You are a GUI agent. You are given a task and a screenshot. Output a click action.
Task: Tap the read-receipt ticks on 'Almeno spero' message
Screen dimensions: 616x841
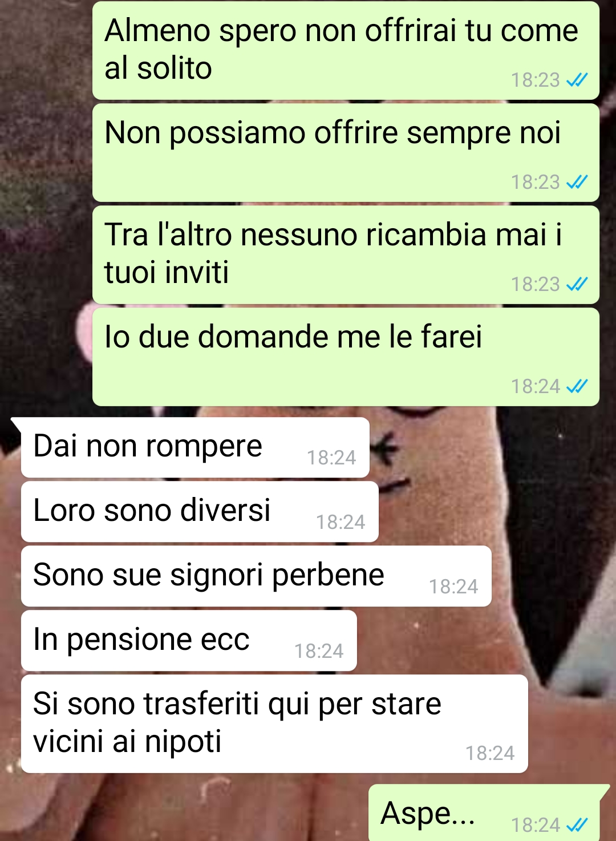[577, 80]
